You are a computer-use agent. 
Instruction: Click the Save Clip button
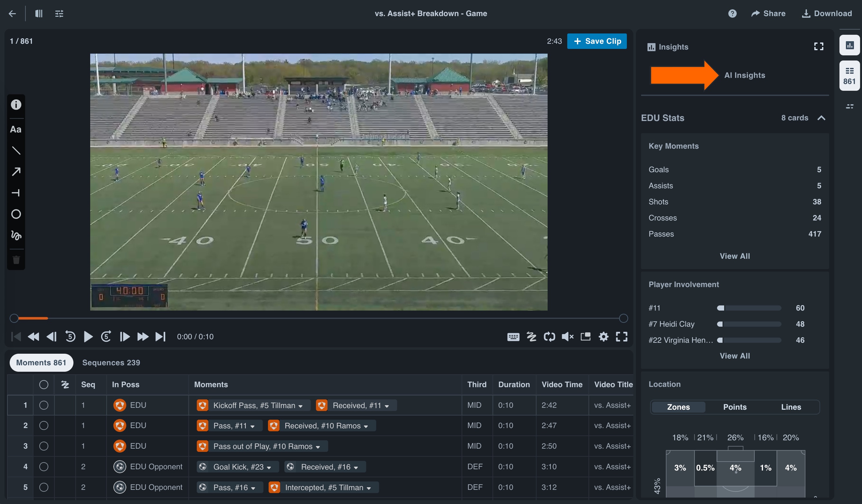pyautogui.click(x=597, y=41)
